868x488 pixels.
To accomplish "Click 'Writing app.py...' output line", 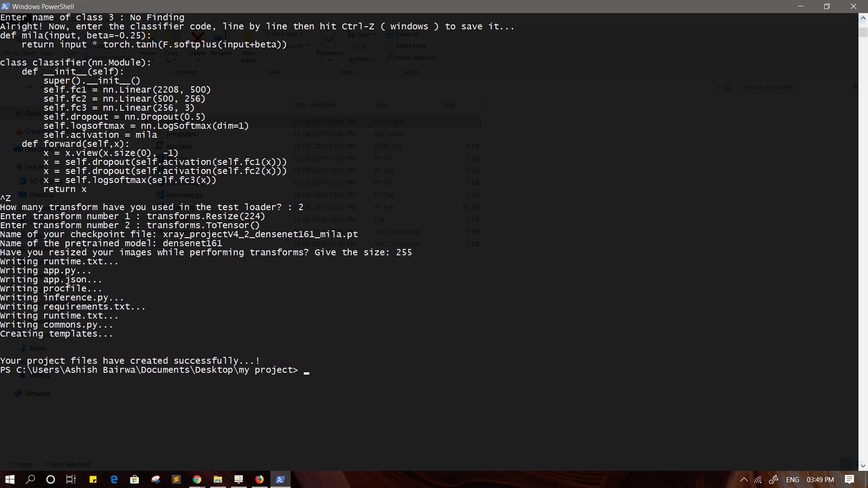I will 46,271.
